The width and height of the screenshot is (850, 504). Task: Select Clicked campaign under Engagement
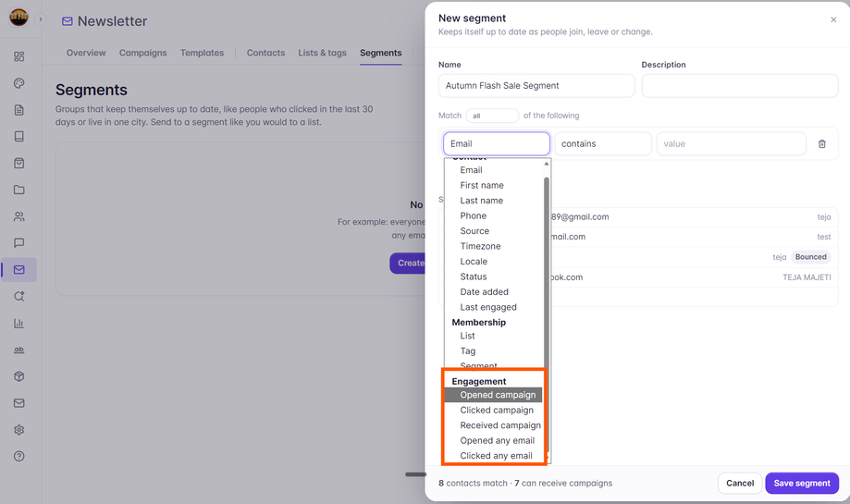pos(493,411)
